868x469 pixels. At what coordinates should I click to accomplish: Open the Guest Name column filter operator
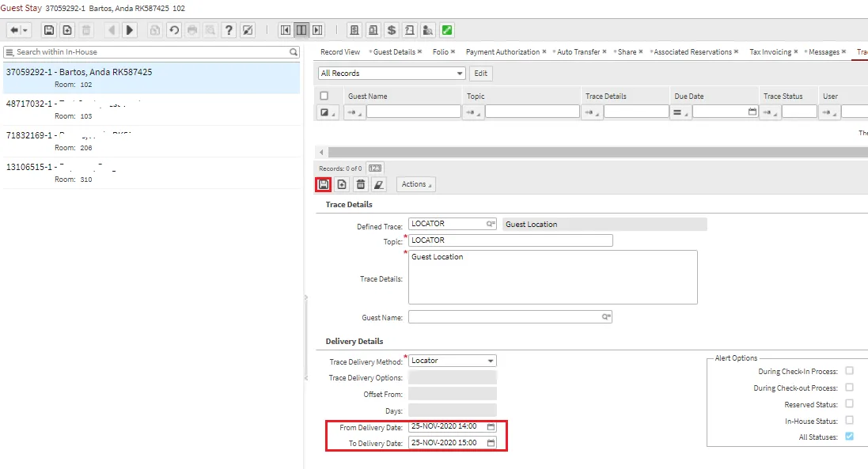[354, 112]
